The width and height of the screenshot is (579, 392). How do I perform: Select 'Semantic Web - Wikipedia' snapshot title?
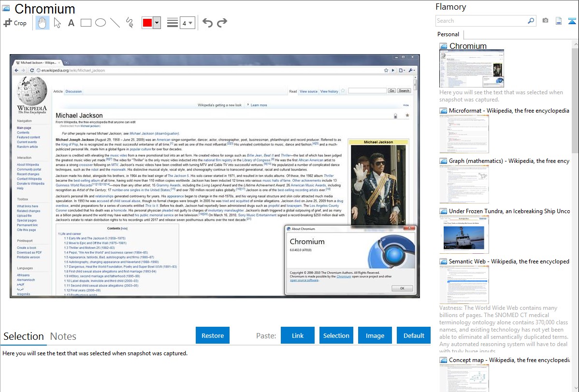(x=509, y=261)
